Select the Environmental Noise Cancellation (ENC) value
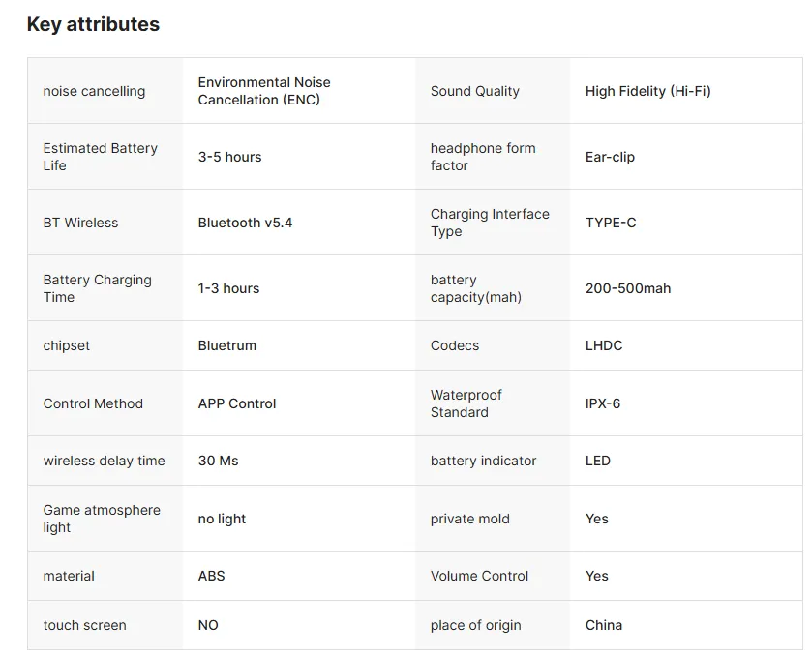The width and height of the screenshot is (812, 656). tap(264, 91)
